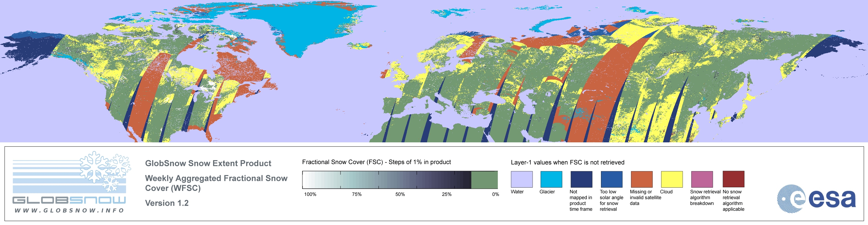This screenshot has width=868, height=225.
Task: Click the 'Cloud' legend label
Action: click(666, 192)
